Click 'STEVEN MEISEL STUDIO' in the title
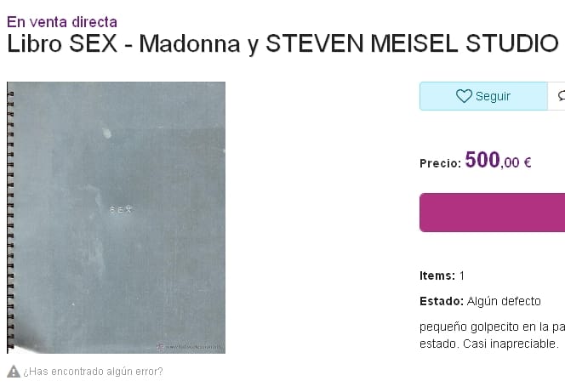565x392 pixels. click(412, 44)
